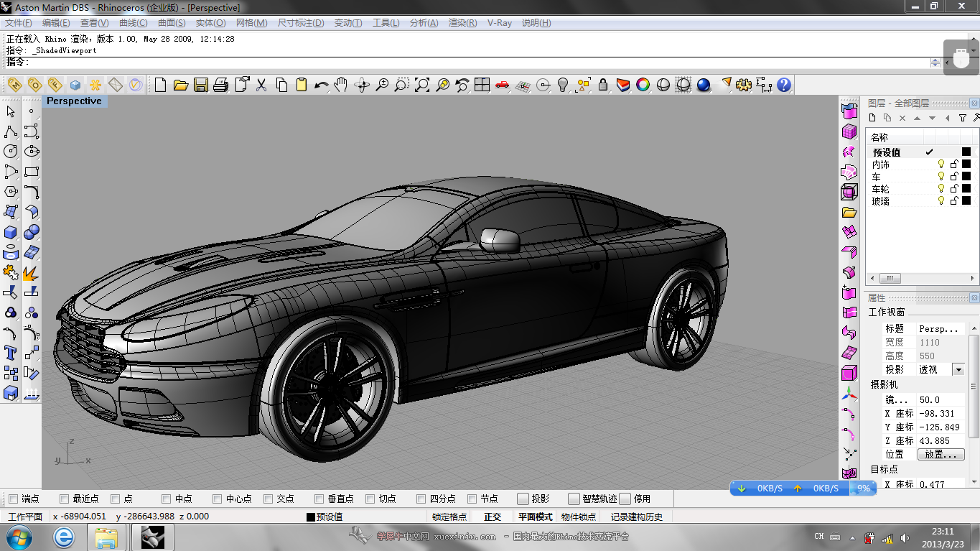980x551 pixels.
Task: Select the Box solid tool
Action: (11, 232)
